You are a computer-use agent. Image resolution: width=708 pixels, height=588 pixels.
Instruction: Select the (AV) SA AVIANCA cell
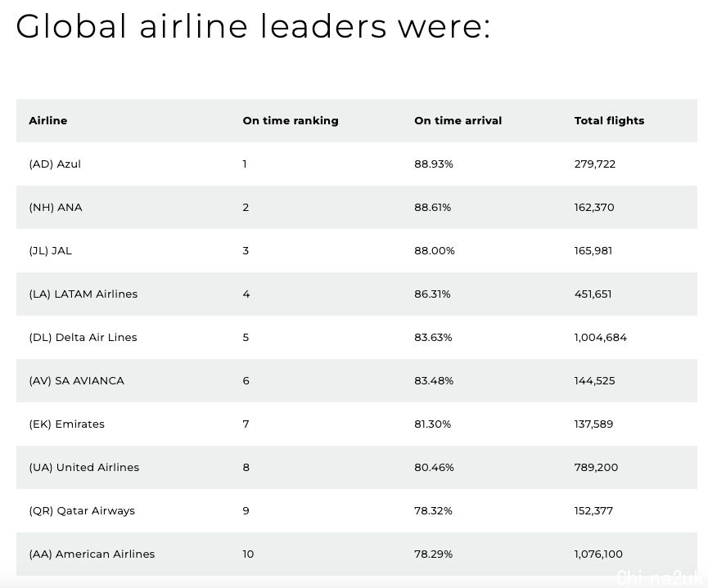point(76,380)
